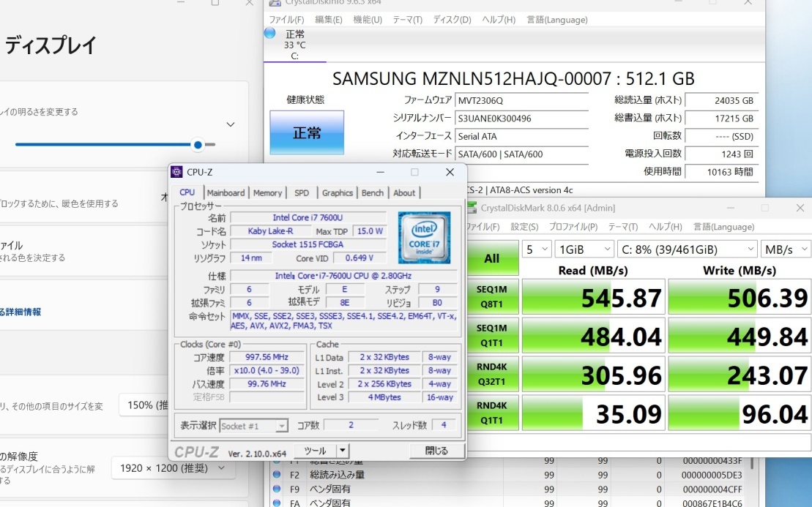Click the CPU-Z purple title bar icon

point(176,172)
